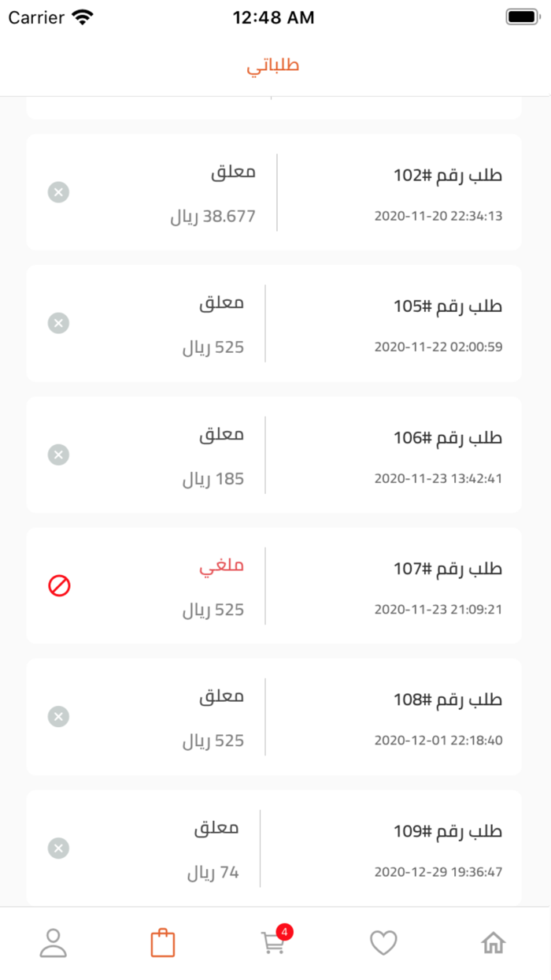551x980 pixels.
Task: Tap the cart badge showing 4
Action: tap(286, 931)
